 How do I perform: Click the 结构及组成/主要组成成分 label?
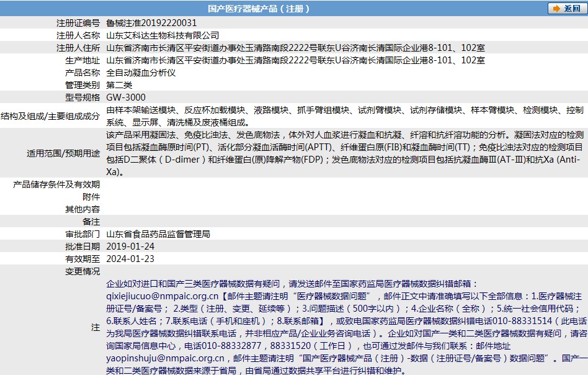pyautogui.click(x=50, y=116)
